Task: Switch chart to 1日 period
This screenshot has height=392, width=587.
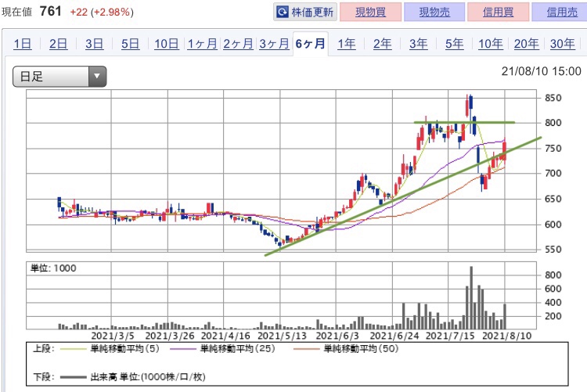Action: (23, 44)
